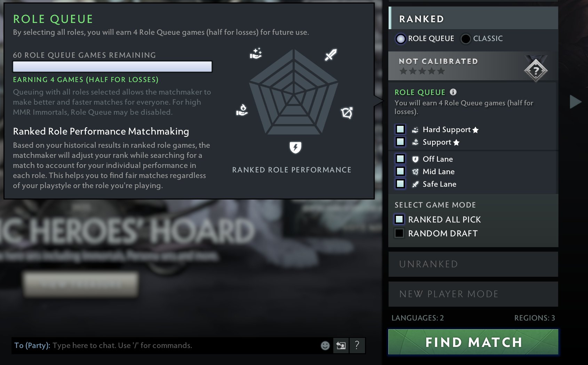Click the chat channel switch icon
The height and width of the screenshot is (365, 588).
pyautogui.click(x=341, y=346)
